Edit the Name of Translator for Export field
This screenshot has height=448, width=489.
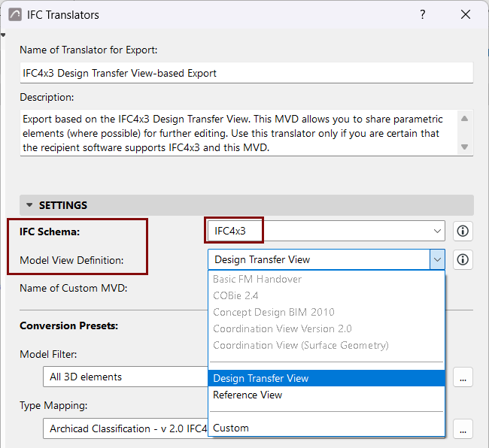[x=246, y=73]
